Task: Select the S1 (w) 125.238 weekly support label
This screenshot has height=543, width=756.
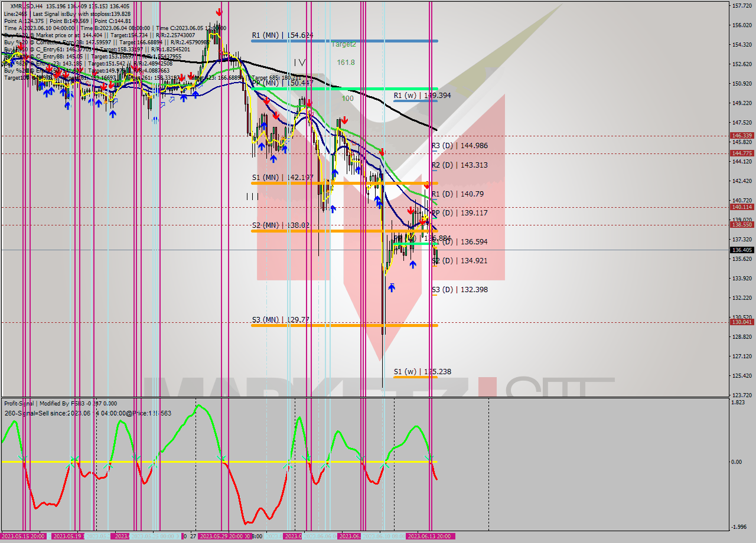Action: (x=422, y=372)
